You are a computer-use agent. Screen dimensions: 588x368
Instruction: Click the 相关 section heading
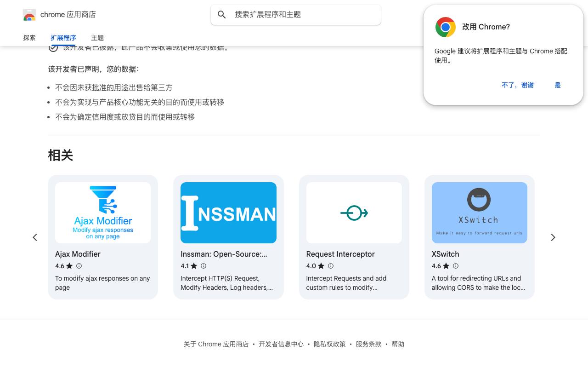coord(61,155)
